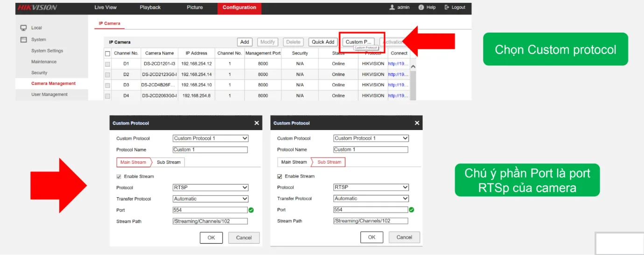Open RTSP Protocol dropdown in left dialog
This screenshot has width=644, height=255.
point(210,187)
